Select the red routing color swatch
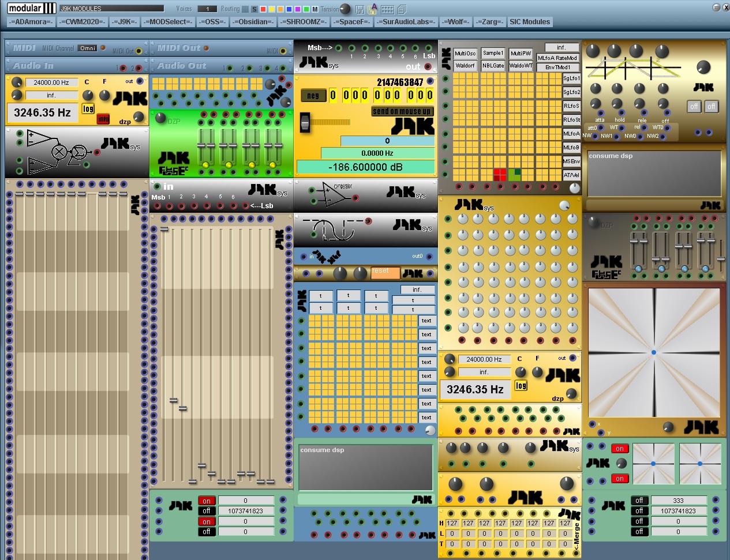 263,9
